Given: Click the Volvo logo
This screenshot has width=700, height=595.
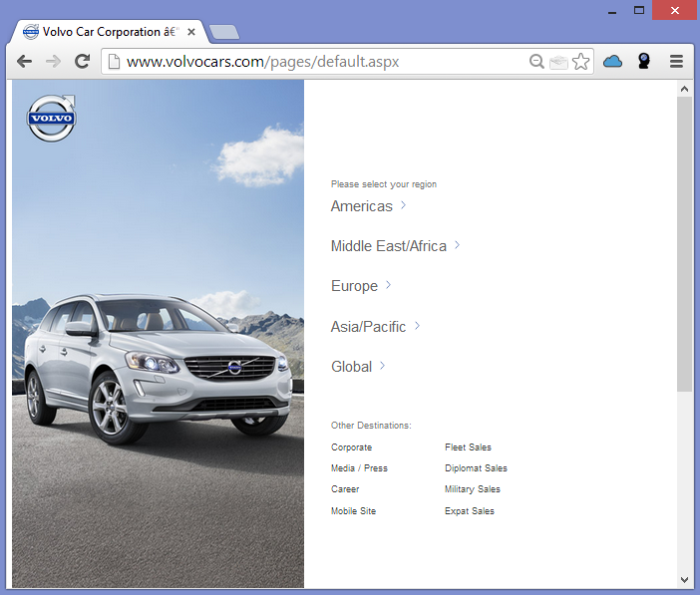Looking at the screenshot, I should pyautogui.click(x=51, y=118).
